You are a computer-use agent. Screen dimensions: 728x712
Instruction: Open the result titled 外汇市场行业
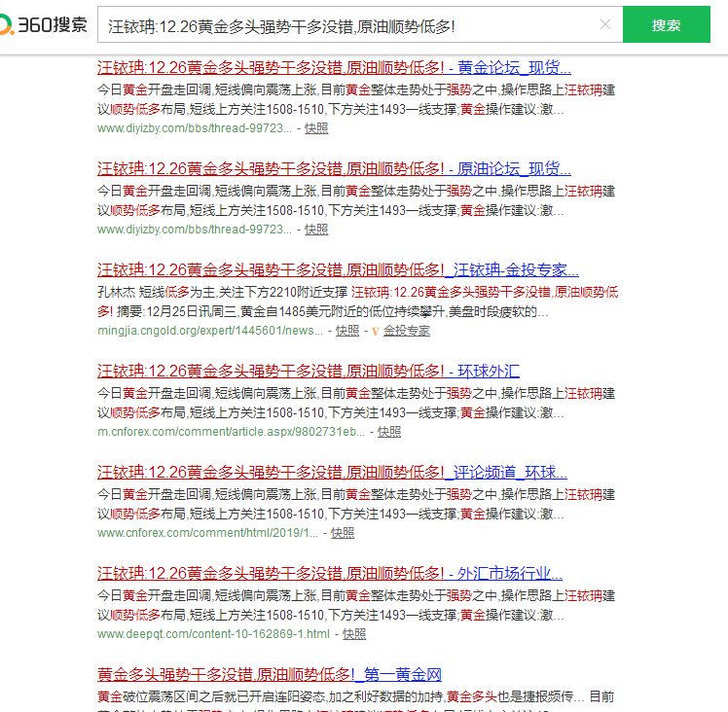330,574
